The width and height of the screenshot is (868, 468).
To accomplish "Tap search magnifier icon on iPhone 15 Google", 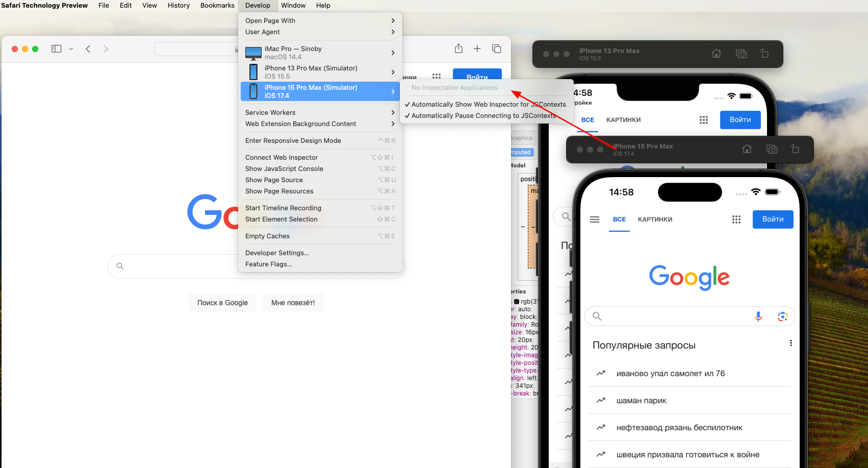I will pos(597,316).
